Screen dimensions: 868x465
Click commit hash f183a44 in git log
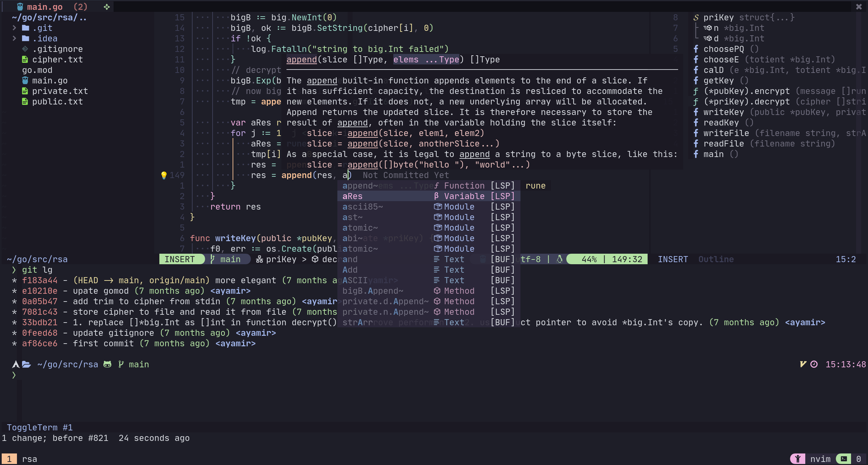pyautogui.click(x=40, y=280)
